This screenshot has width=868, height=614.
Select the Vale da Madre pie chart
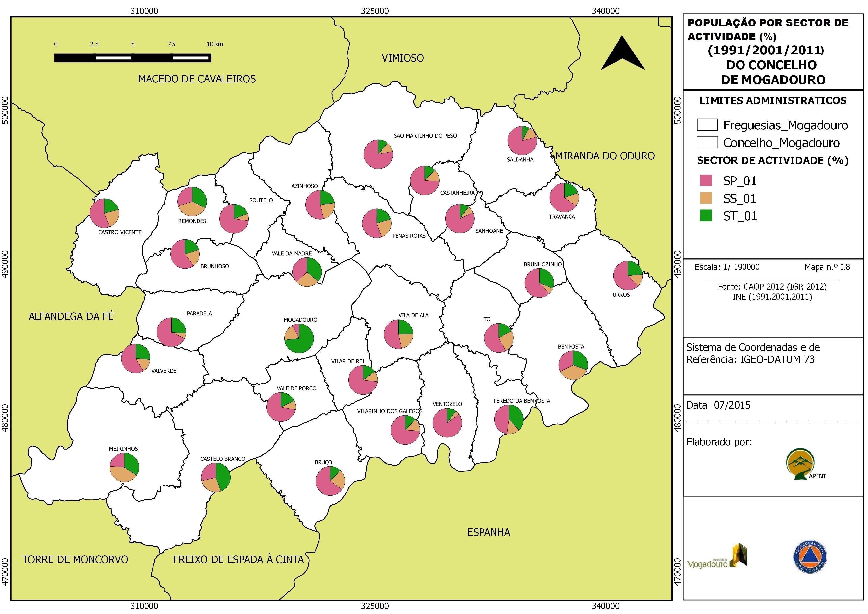(x=307, y=272)
